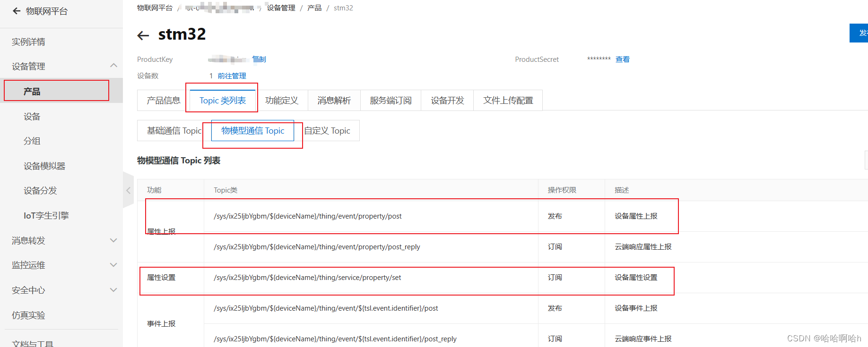This screenshot has height=347, width=868.
Task: Copy the ProductKey using 复制 link
Action: click(x=259, y=59)
